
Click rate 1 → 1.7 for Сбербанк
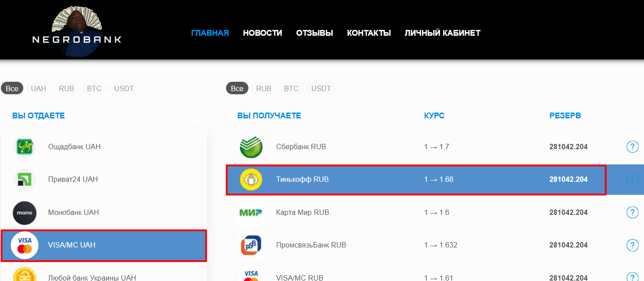tap(437, 147)
